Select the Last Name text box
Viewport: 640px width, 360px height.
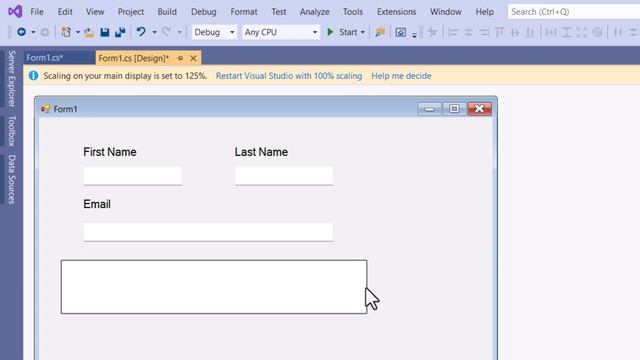(284, 176)
